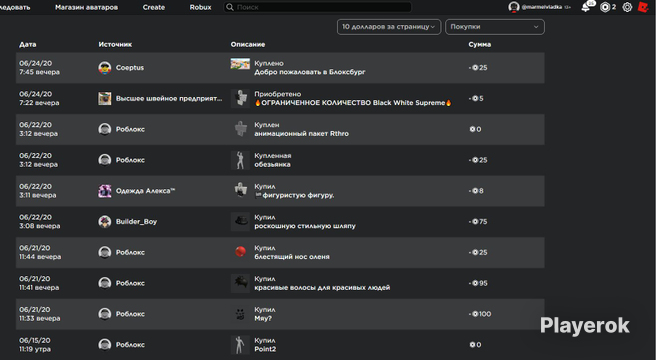Click the 7:45 вечера date cell

pos(39,68)
